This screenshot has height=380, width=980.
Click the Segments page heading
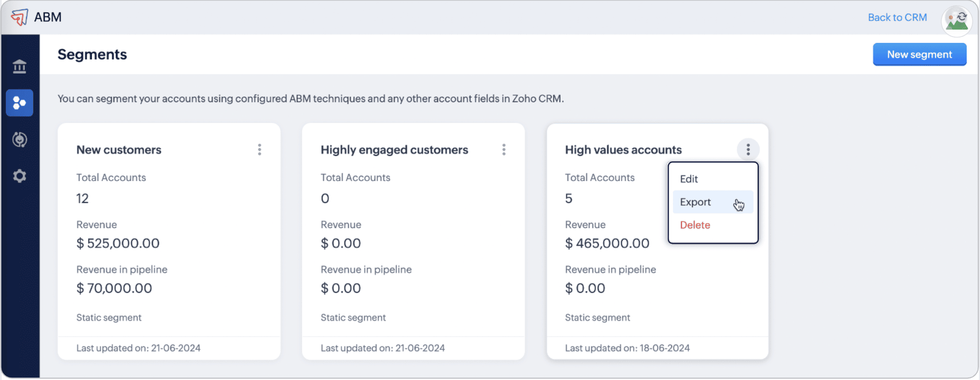coord(92,54)
